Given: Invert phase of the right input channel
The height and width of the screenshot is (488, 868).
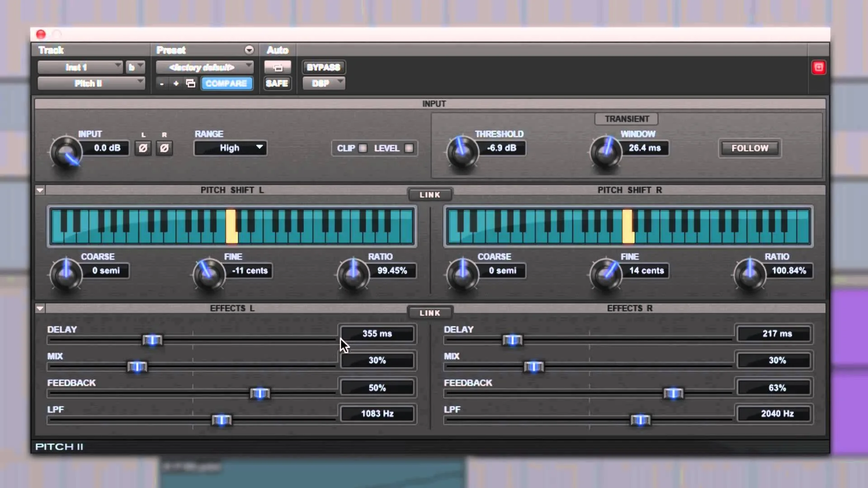Looking at the screenshot, I should click(164, 148).
